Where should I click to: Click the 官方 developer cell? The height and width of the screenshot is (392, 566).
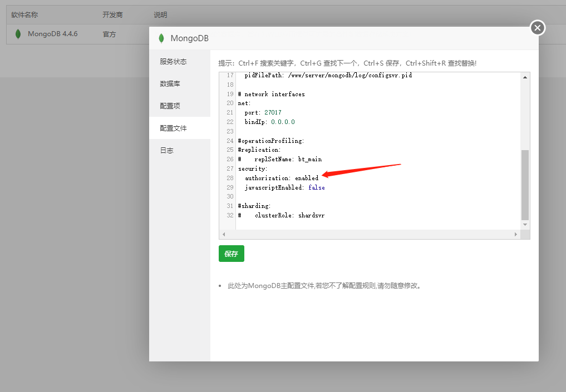(x=110, y=34)
